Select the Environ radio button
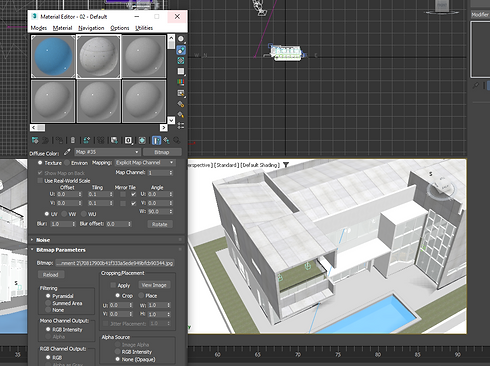 pyautogui.click(x=67, y=163)
